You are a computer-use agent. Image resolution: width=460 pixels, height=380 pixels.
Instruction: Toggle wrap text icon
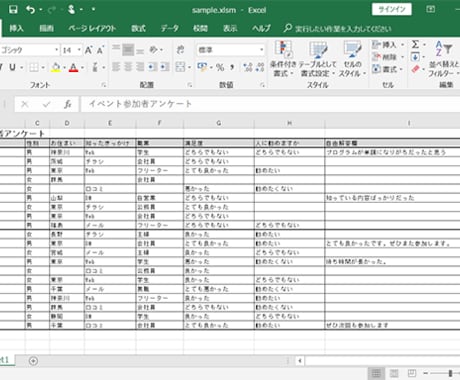coord(180,50)
